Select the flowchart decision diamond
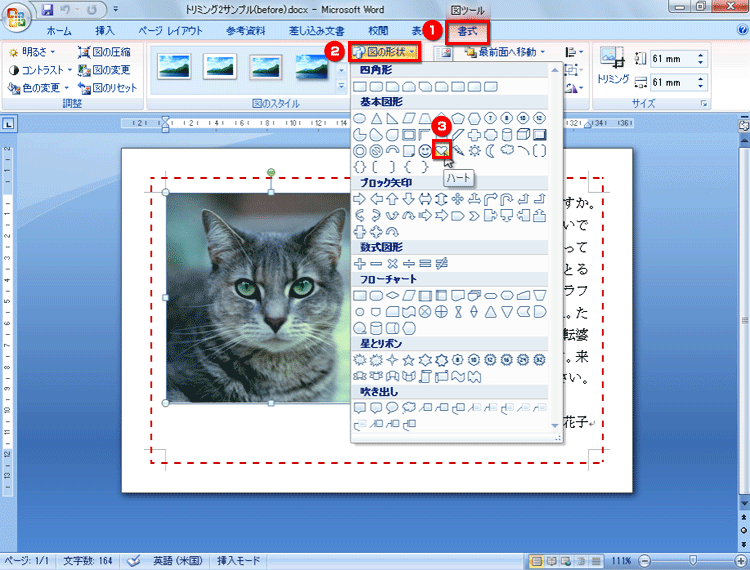 393,296
